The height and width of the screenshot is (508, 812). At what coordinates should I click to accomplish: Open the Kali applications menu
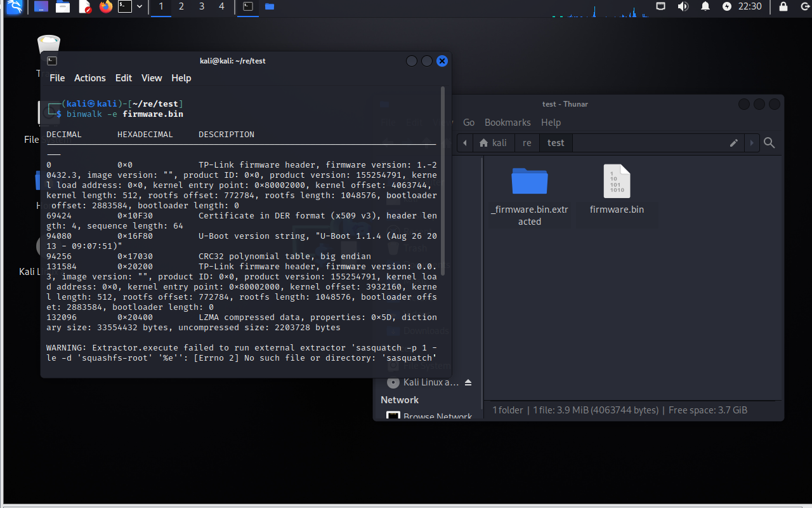click(x=14, y=7)
